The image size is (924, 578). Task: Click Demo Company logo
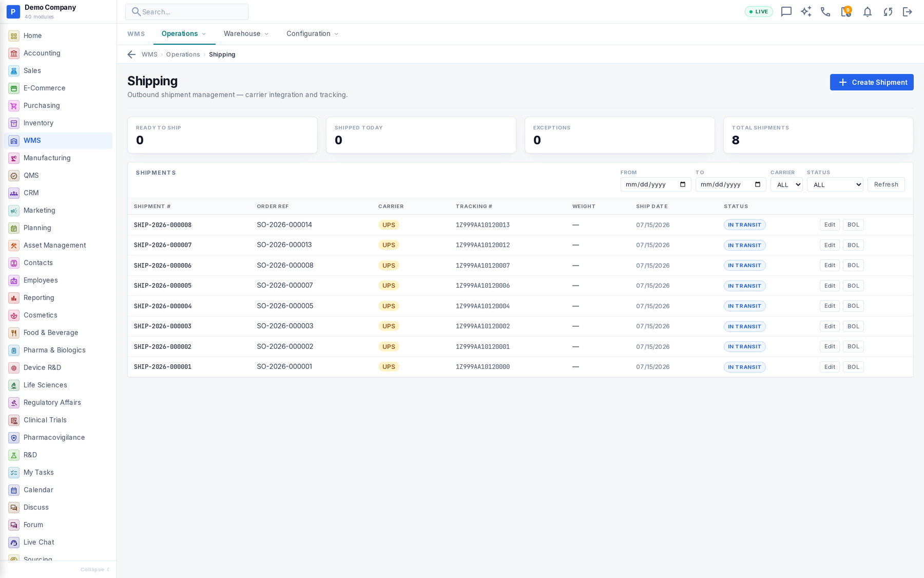pyautogui.click(x=13, y=11)
